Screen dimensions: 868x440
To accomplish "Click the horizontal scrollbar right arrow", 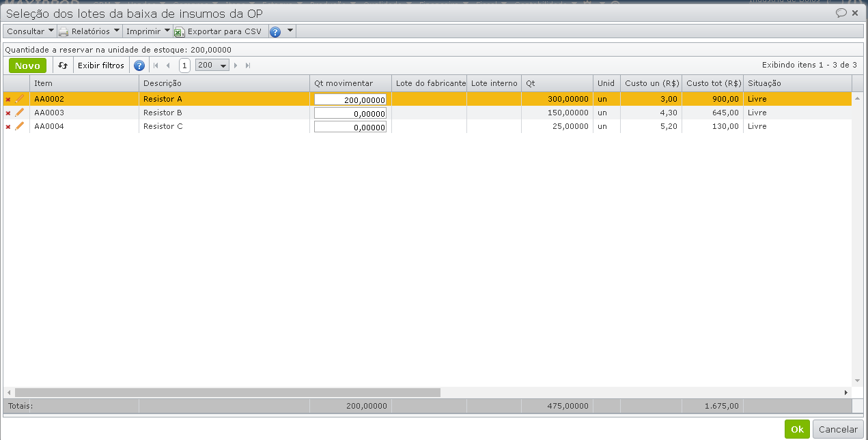I will pos(846,392).
